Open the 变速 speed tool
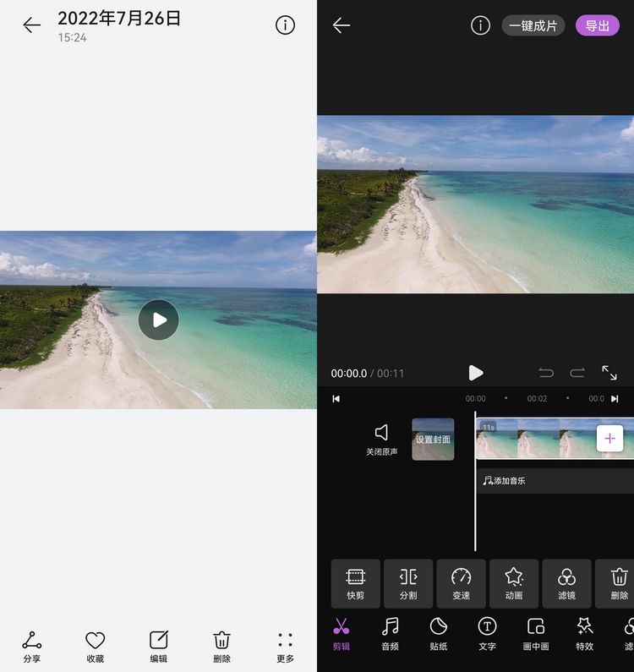The height and width of the screenshot is (672, 634). click(x=462, y=584)
